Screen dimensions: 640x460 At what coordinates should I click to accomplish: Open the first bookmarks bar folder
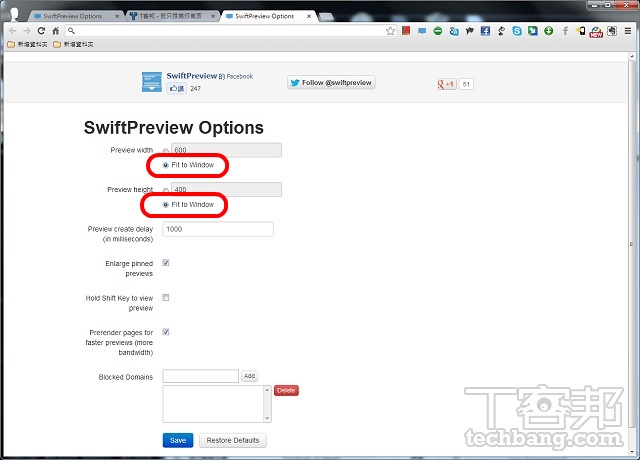(28, 44)
